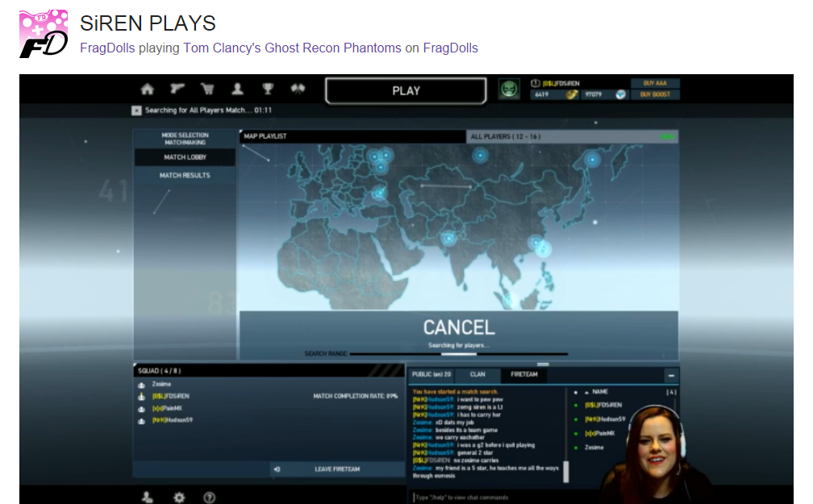The width and height of the screenshot is (813, 504).
Task: Click the BUY AAA button
Action: point(655,83)
